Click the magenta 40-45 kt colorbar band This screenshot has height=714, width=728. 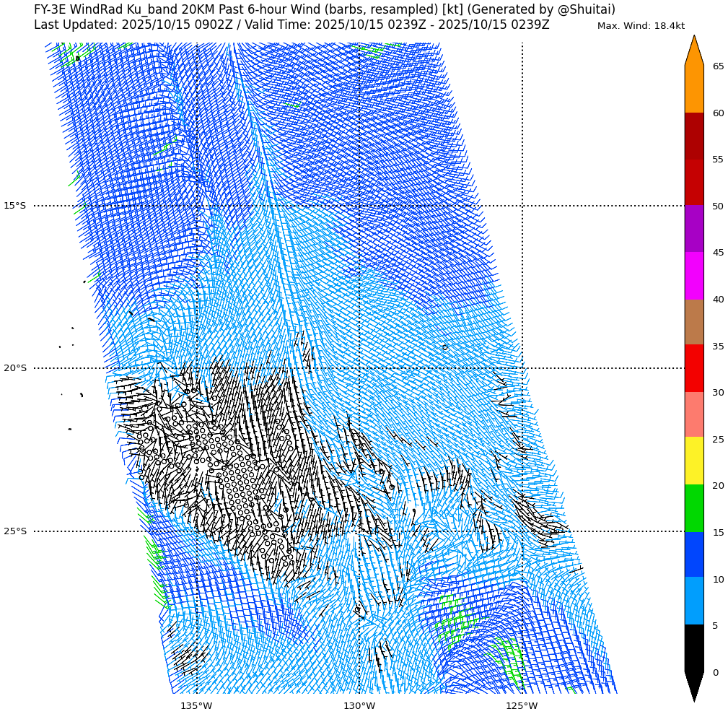point(693,276)
